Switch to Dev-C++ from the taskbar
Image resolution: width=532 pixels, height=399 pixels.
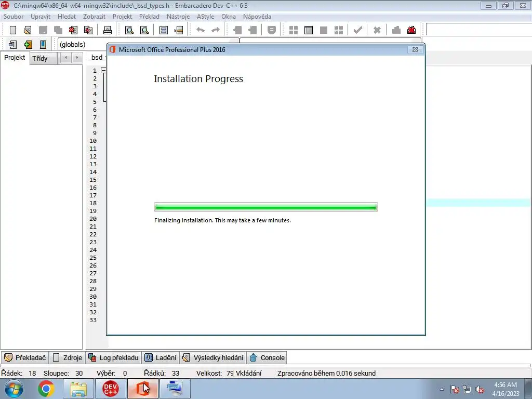click(111, 389)
